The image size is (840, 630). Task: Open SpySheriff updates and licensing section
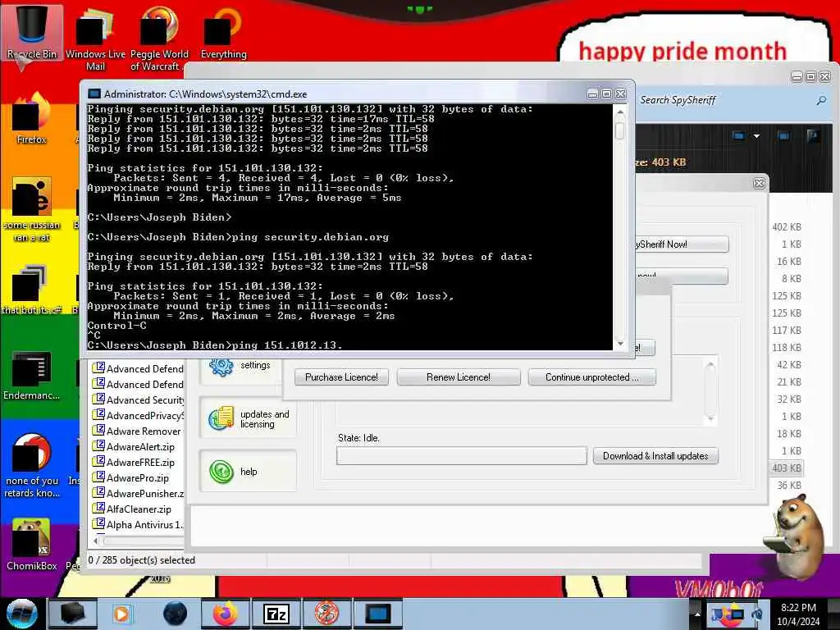pyautogui.click(x=248, y=419)
